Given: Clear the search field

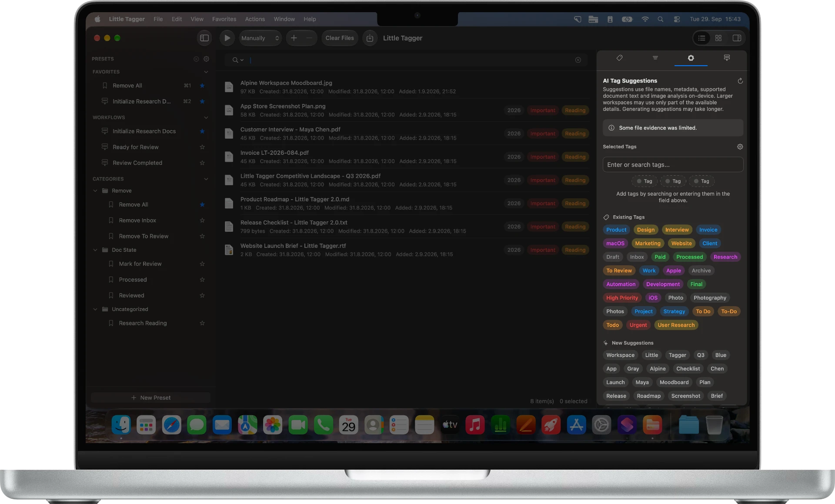Looking at the screenshot, I should point(578,60).
